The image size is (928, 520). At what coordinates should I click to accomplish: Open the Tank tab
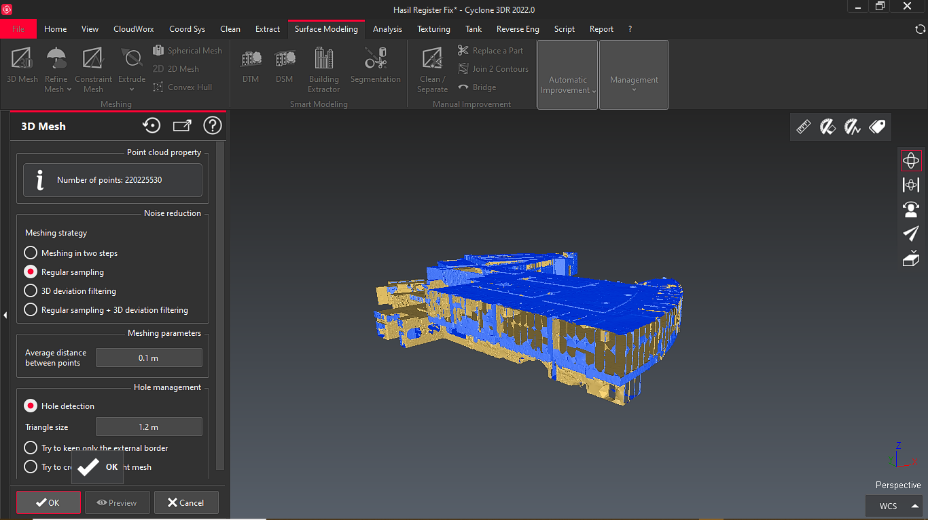point(473,29)
